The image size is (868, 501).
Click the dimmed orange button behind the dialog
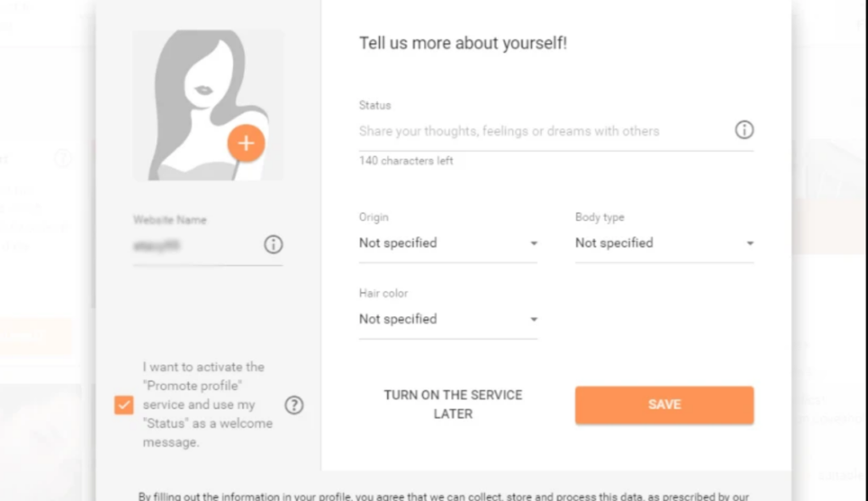coord(36,337)
